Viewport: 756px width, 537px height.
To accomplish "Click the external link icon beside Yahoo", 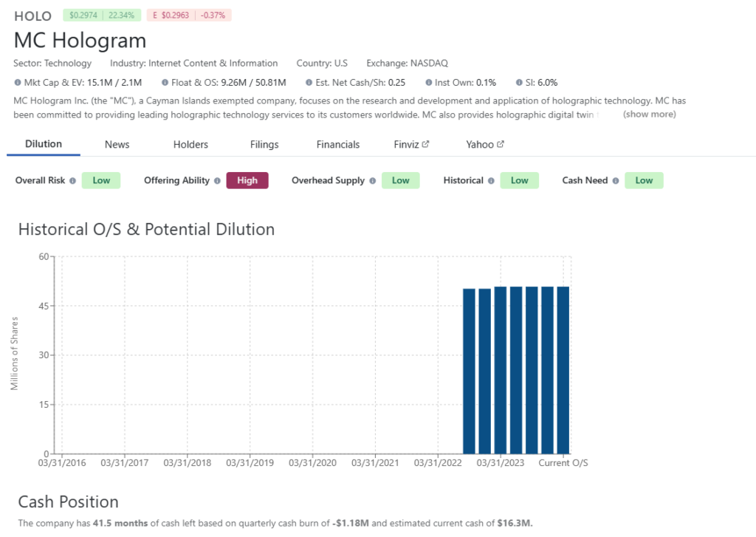I will click(x=501, y=143).
